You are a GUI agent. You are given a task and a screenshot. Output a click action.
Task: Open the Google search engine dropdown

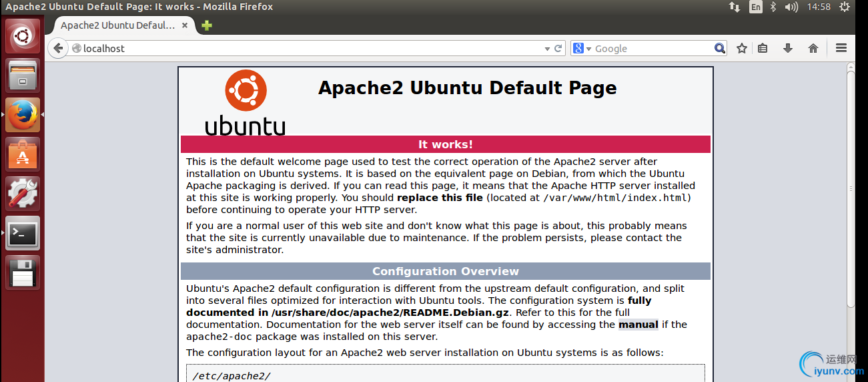pyautogui.click(x=582, y=48)
